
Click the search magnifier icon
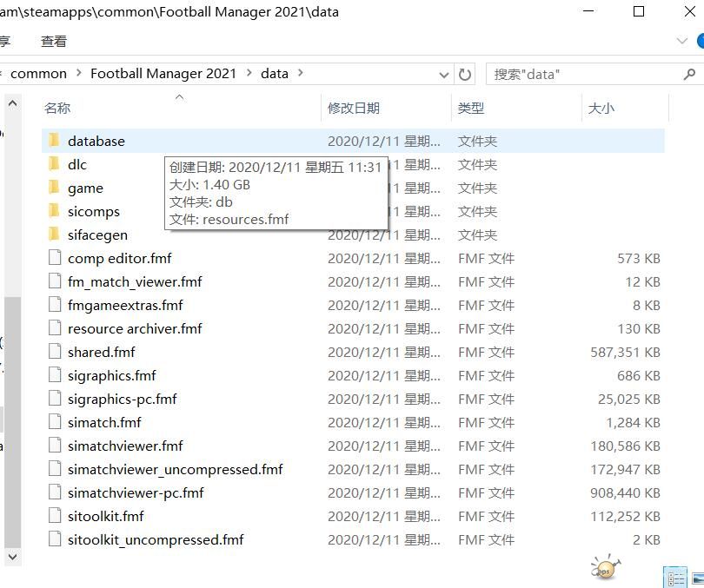click(689, 74)
